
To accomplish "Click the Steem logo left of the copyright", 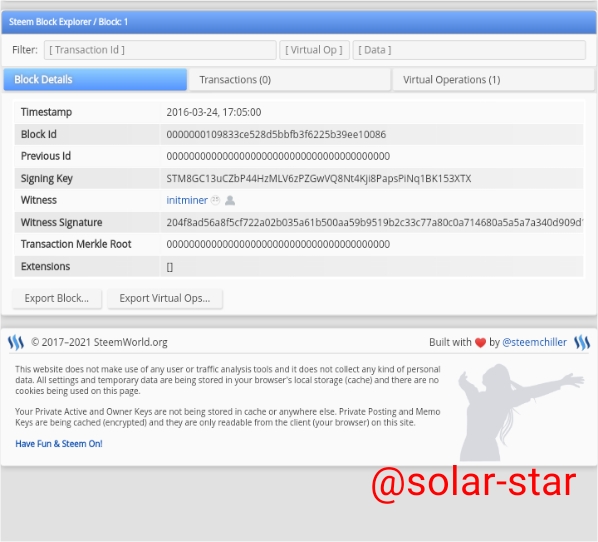I will [16, 342].
